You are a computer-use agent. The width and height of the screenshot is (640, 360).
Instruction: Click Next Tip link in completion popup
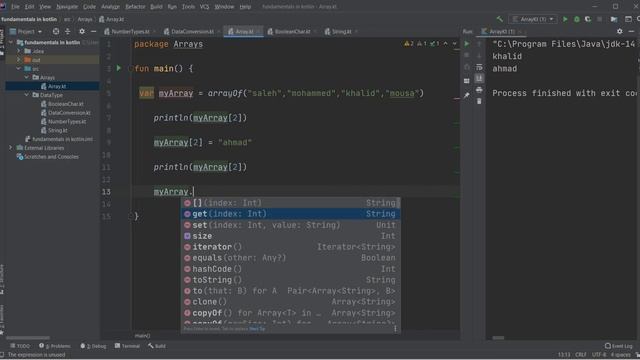257,329
